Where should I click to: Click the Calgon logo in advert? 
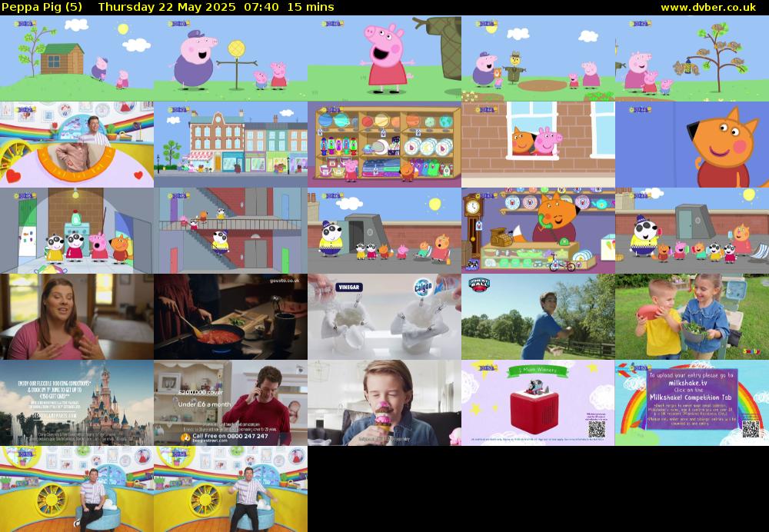tap(423, 286)
